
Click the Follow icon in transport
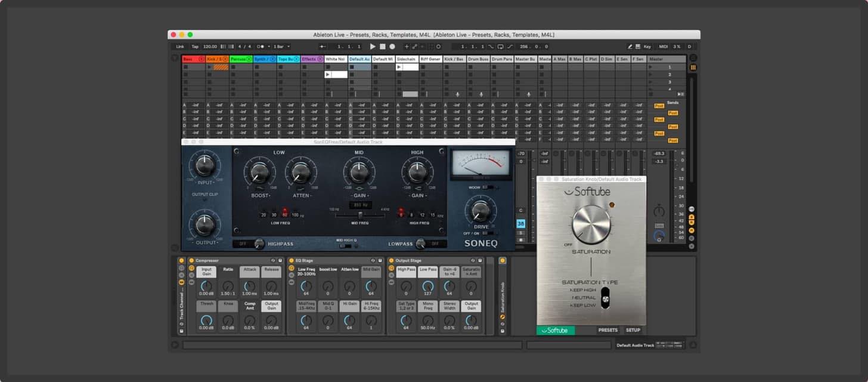(x=323, y=46)
